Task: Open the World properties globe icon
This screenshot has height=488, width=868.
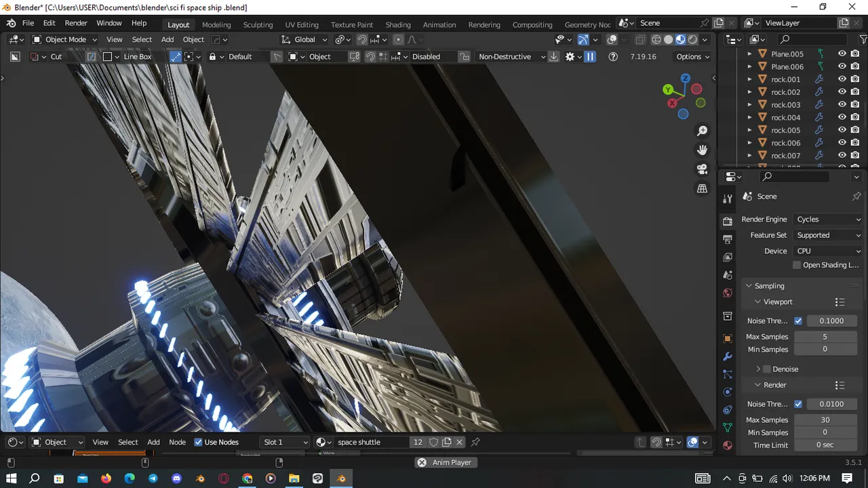Action: (728, 293)
